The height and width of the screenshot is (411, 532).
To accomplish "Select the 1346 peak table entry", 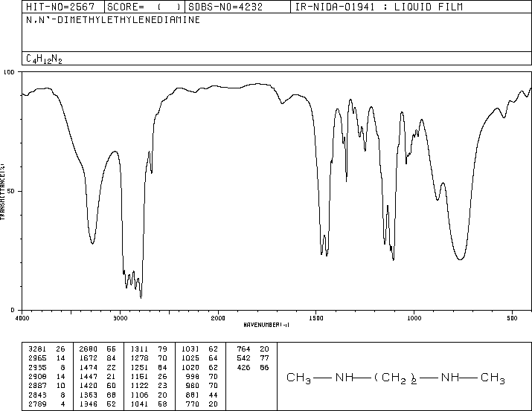I will (89, 404).
